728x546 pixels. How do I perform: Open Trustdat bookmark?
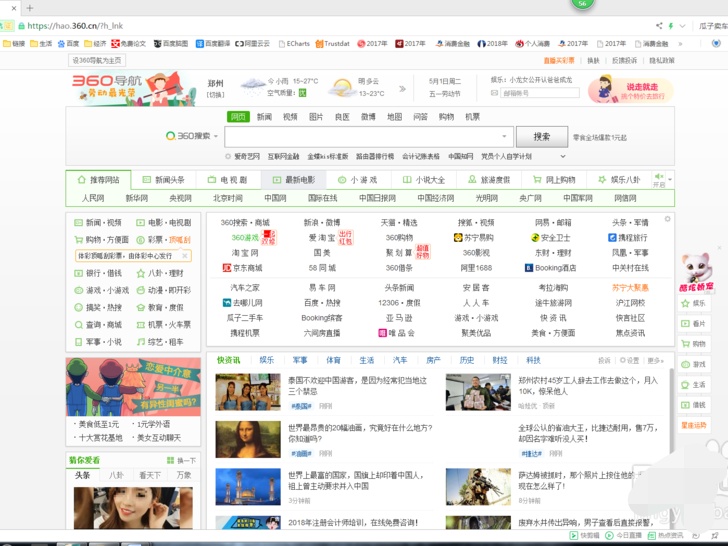(332, 44)
